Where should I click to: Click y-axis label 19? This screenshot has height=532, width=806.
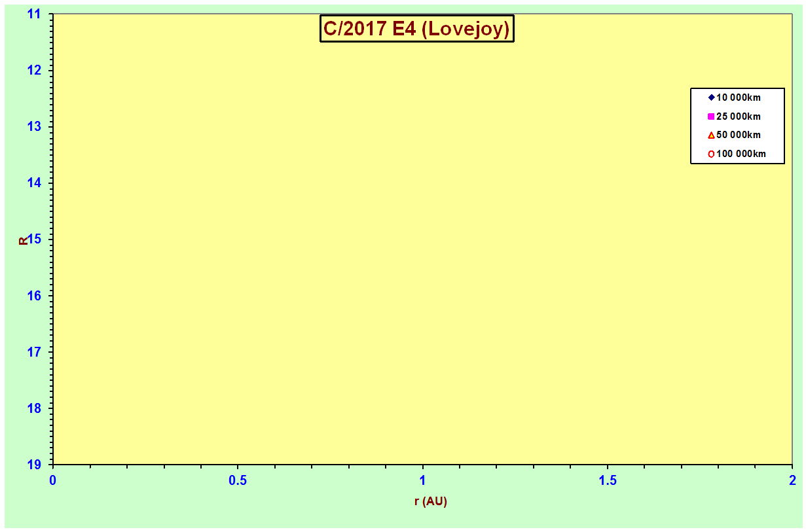(35, 464)
